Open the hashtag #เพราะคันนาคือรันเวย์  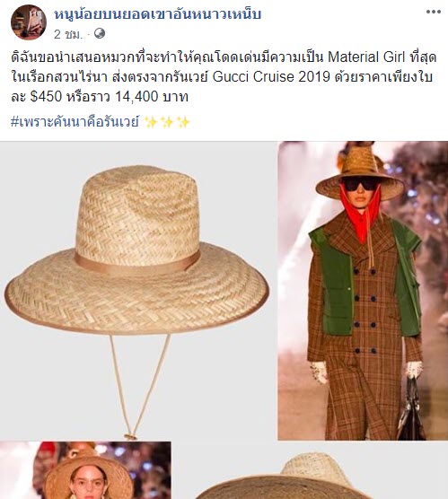pyautogui.click(x=75, y=122)
